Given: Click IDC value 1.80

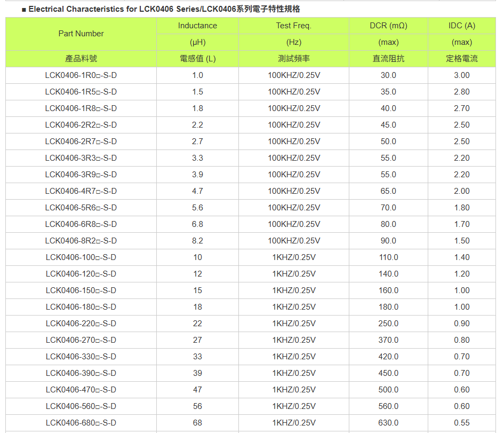Looking at the screenshot, I should coord(462,208).
